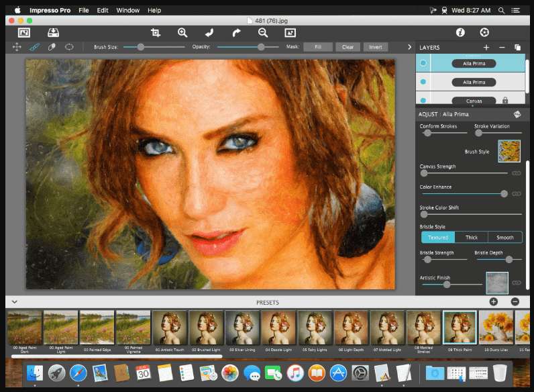
Task: Remove layer with the minus icon
Action: [x=502, y=48]
